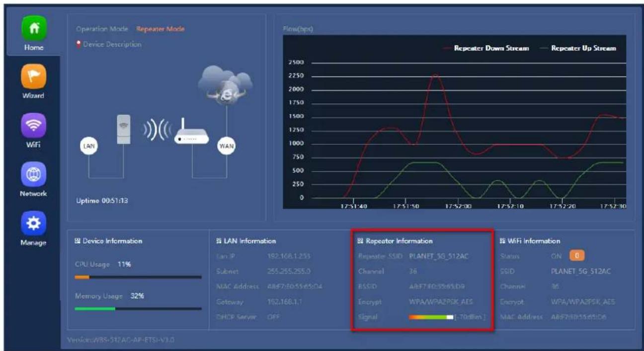Click the WAN circle in the diagram
Screen dimensions: 644x351
[x=227, y=146]
